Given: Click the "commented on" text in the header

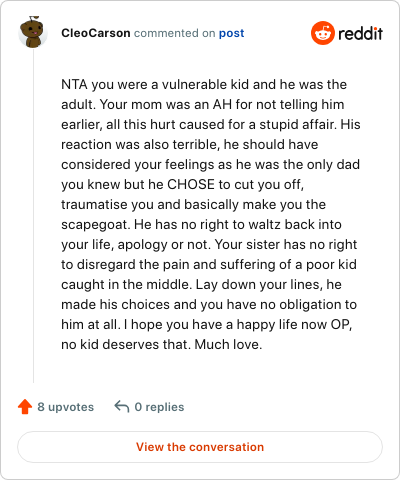Looking at the screenshot, I should (x=174, y=33).
